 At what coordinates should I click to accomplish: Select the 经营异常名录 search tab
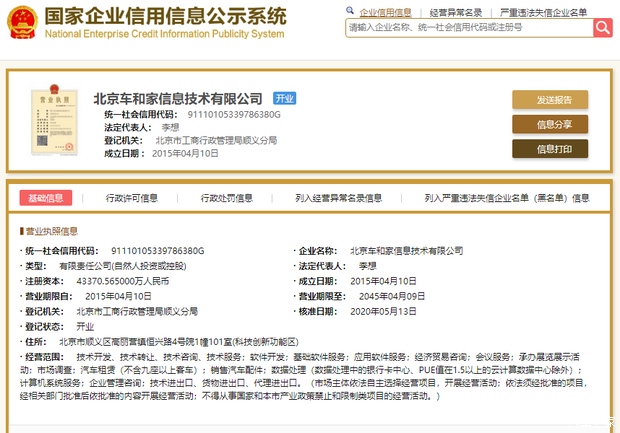tap(456, 13)
